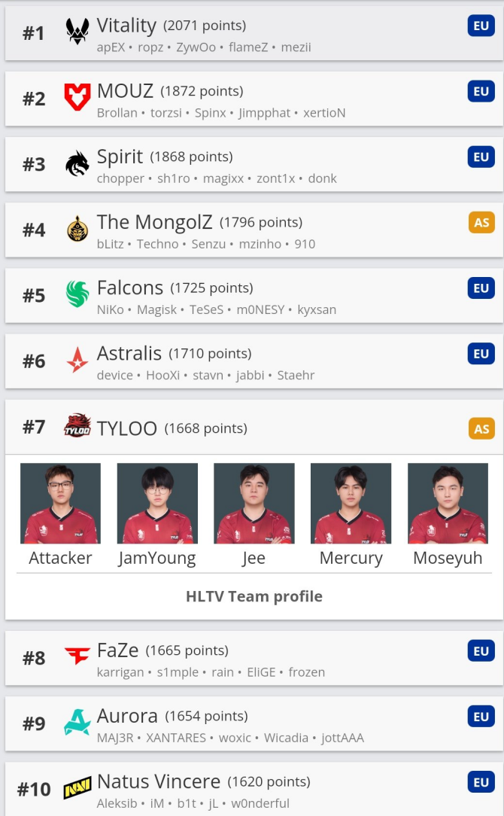
Task: Click the Aurora teal logo
Action: [77, 723]
